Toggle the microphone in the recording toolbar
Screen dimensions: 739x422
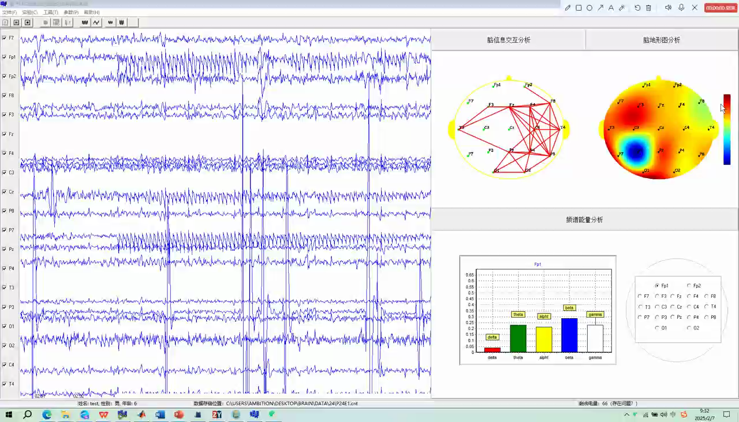point(682,8)
